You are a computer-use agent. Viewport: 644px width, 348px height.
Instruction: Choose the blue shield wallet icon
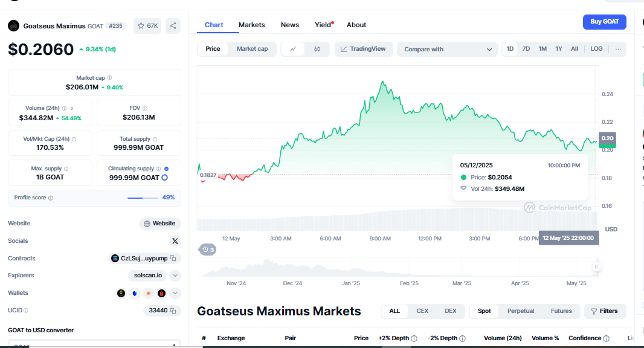click(134, 294)
